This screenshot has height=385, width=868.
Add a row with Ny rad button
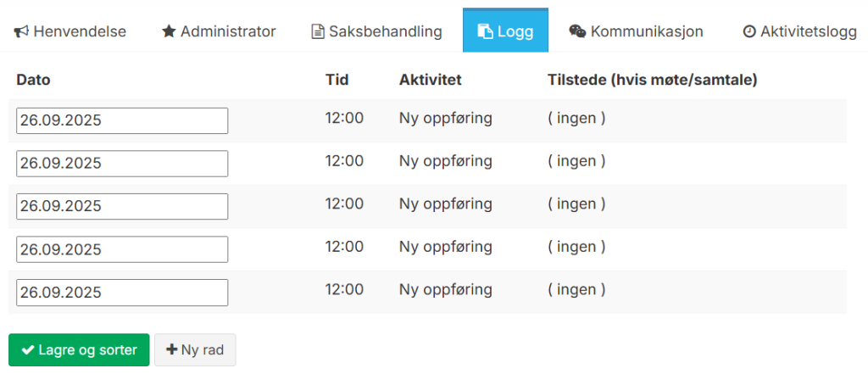point(195,350)
